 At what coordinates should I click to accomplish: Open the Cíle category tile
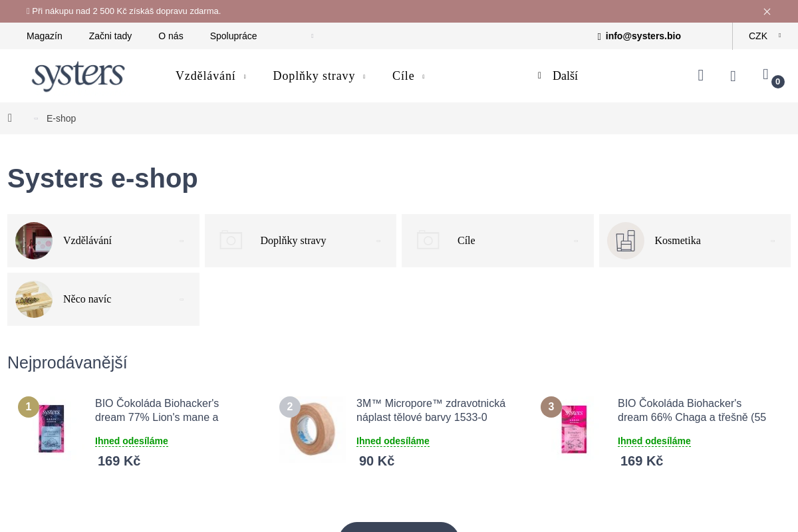(x=497, y=241)
